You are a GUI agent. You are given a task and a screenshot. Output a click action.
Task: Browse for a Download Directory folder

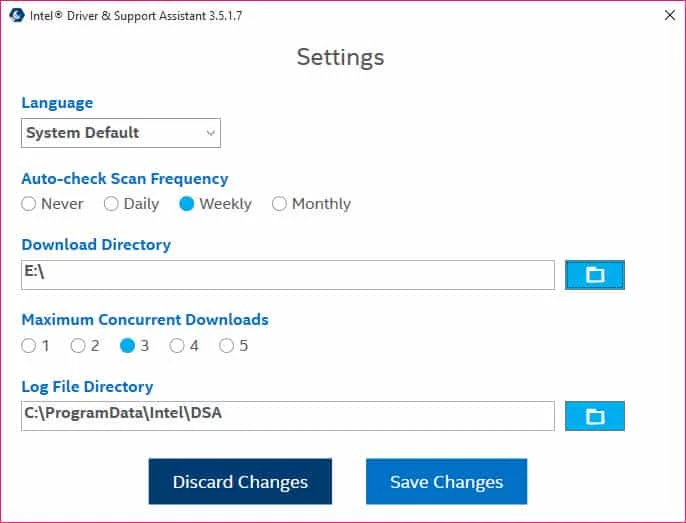[595, 275]
